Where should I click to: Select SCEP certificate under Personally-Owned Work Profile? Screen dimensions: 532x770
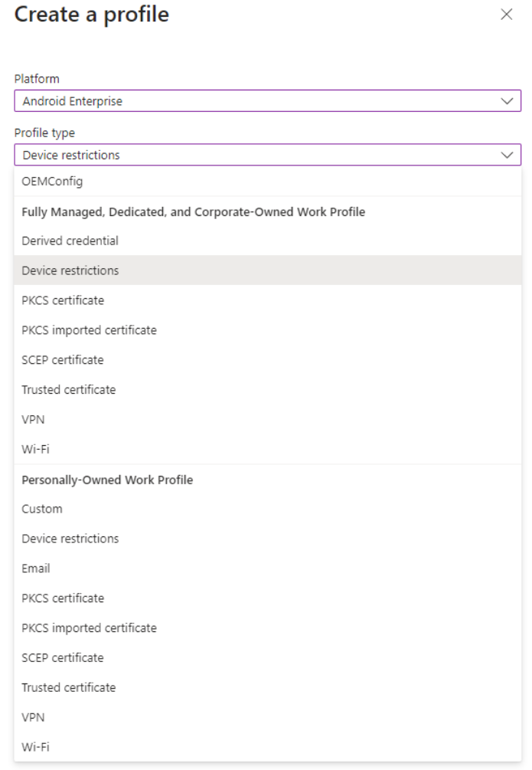coord(267,657)
